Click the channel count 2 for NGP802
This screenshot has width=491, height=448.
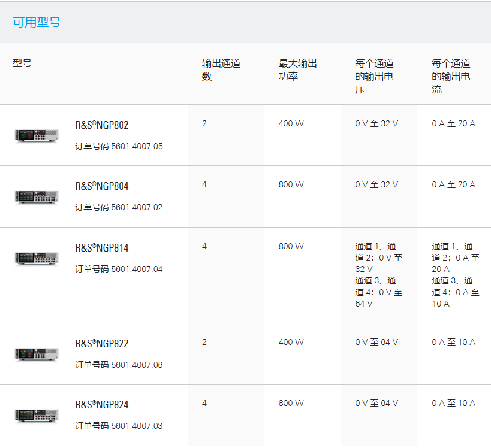point(204,123)
